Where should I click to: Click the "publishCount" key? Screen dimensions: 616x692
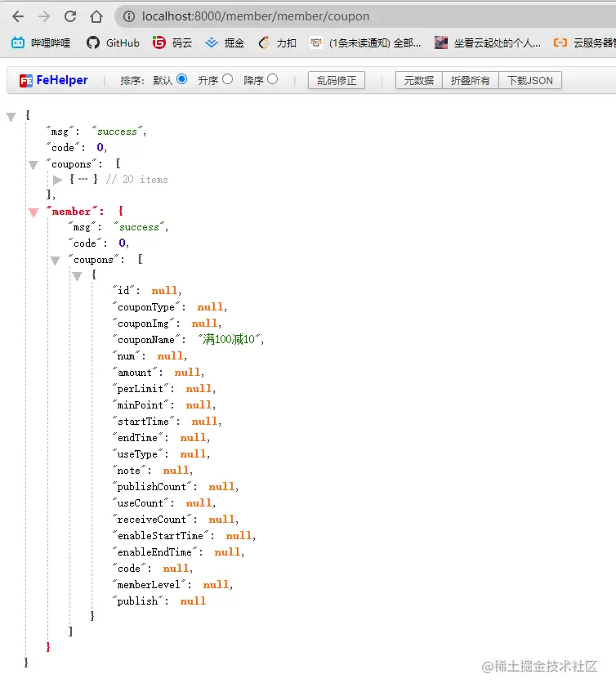(x=152, y=487)
